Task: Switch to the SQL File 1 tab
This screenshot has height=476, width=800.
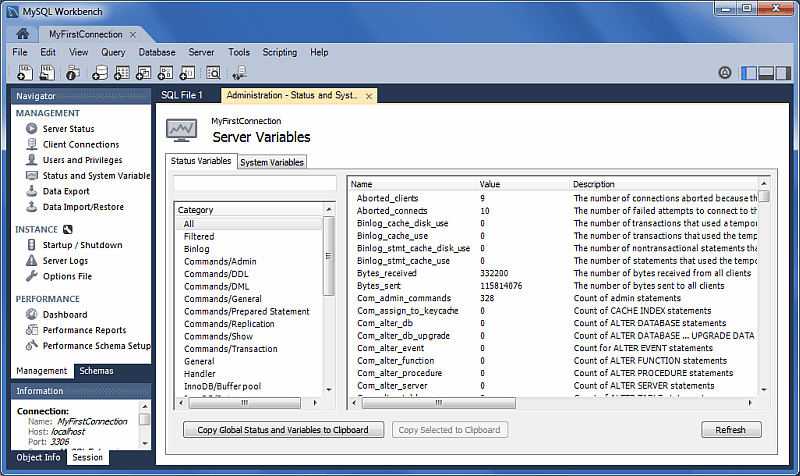Action: coord(182,95)
